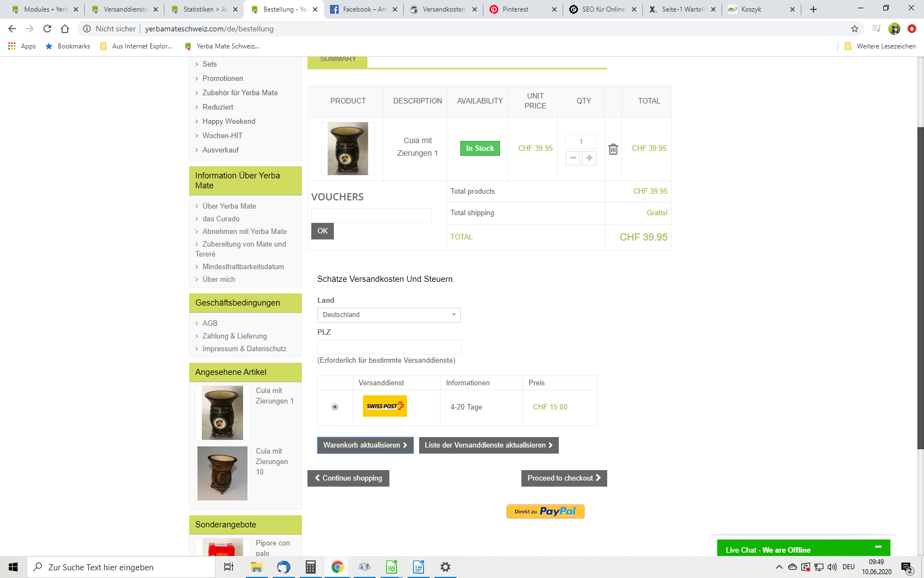Click Liste der Versanddienste aktualisieren
This screenshot has height=578, width=924.
489,445
